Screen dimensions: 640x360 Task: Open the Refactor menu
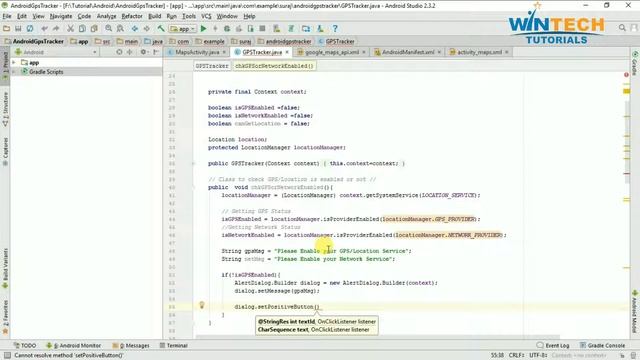tap(132, 16)
